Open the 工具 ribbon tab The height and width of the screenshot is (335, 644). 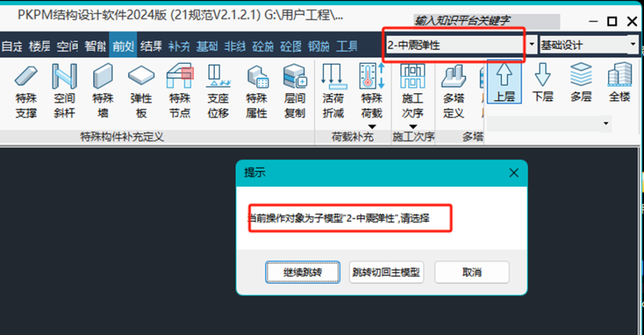coord(346,46)
